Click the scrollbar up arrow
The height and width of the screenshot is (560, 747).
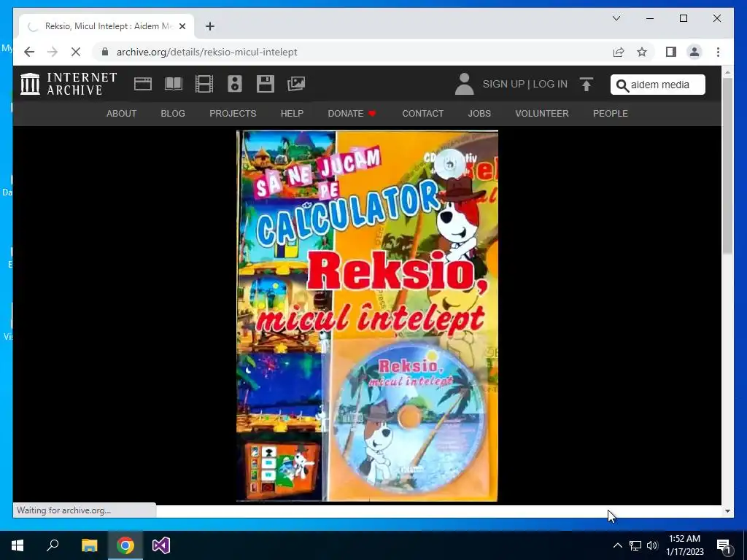727,72
